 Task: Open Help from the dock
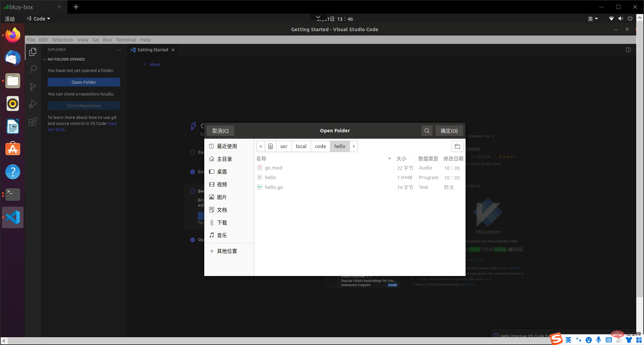click(13, 172)
